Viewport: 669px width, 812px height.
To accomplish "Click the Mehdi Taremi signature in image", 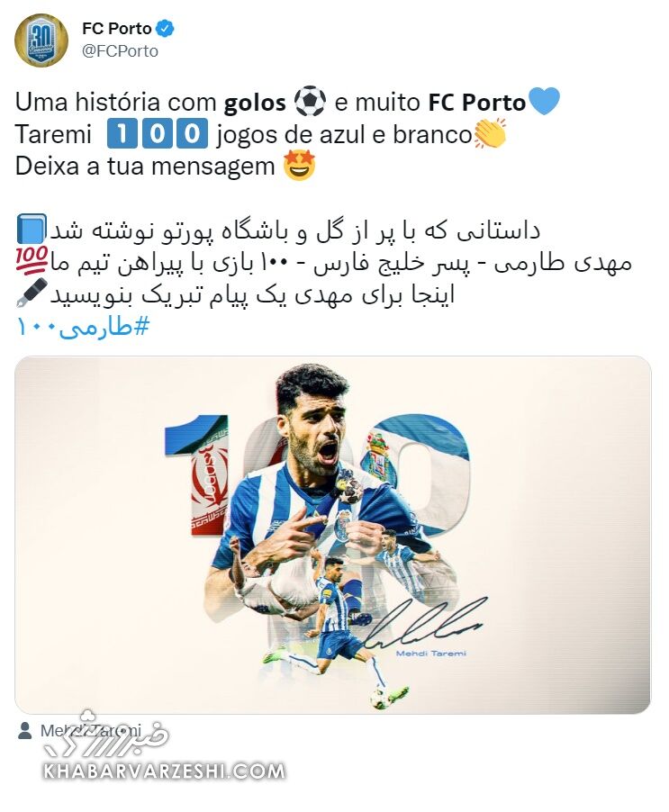I will 423,625.
